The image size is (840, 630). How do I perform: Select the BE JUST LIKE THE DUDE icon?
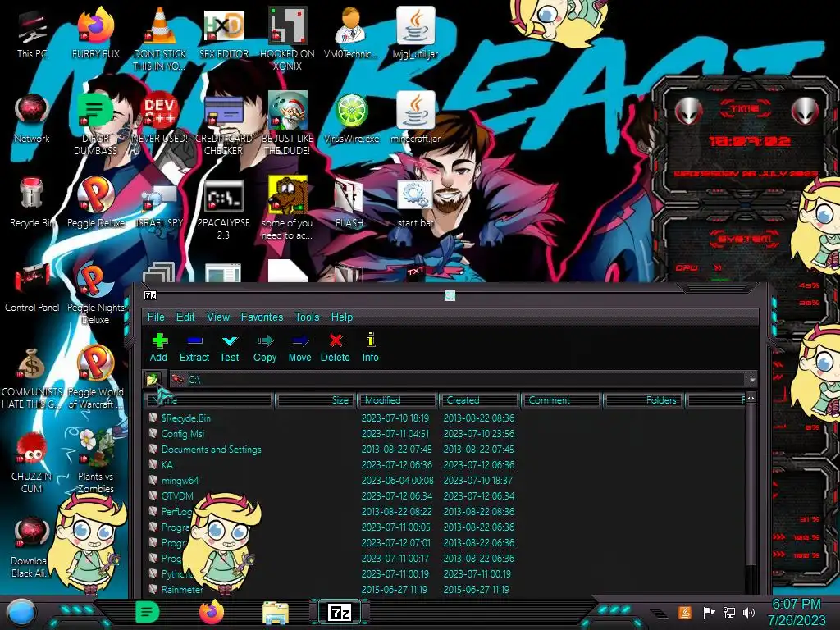coord(287,123)
